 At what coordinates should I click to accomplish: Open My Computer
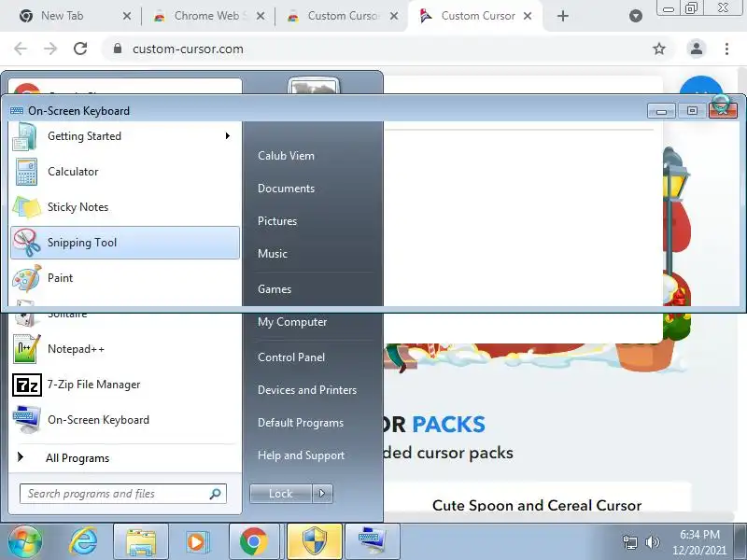(x=292, y=322)
